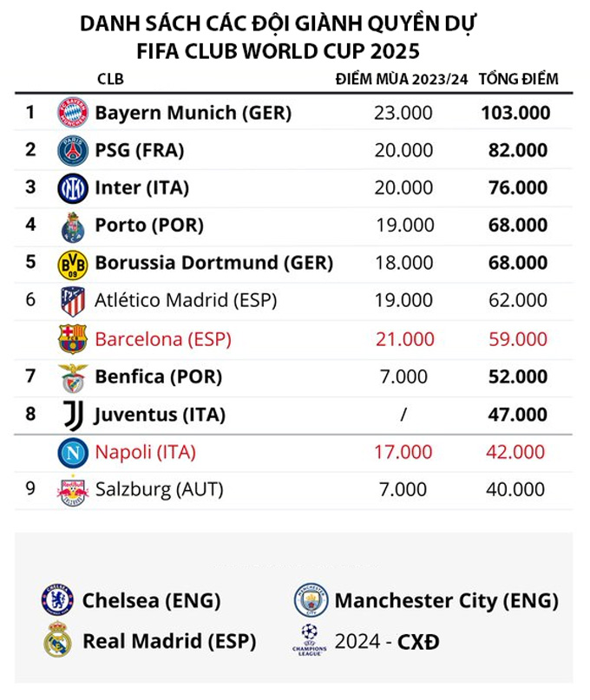This screenshot has height=700, width=590.
Task: Select the Inter Milan crest
Action: pyautogui.click(x=73, y=188)
